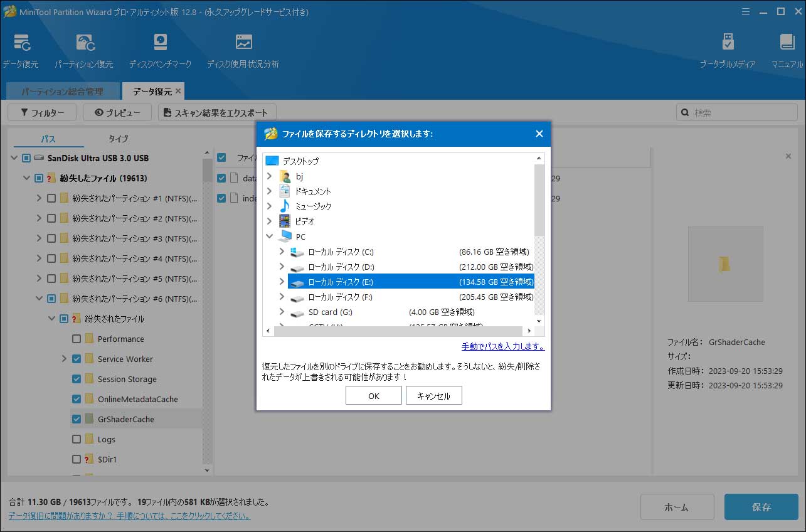The height and width of the screenshot is (532, 806).
Task: Select the $Dir1 folder icon
Action: tap(89, 459)
